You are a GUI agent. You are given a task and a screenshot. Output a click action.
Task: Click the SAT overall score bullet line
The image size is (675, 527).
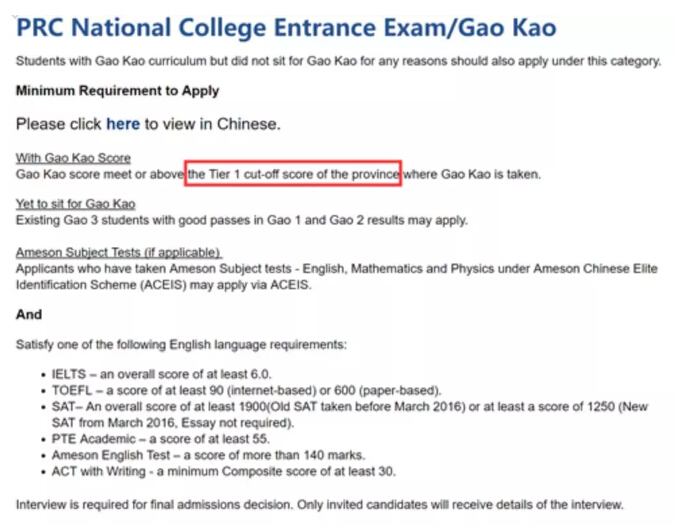[x=350, y=415]
